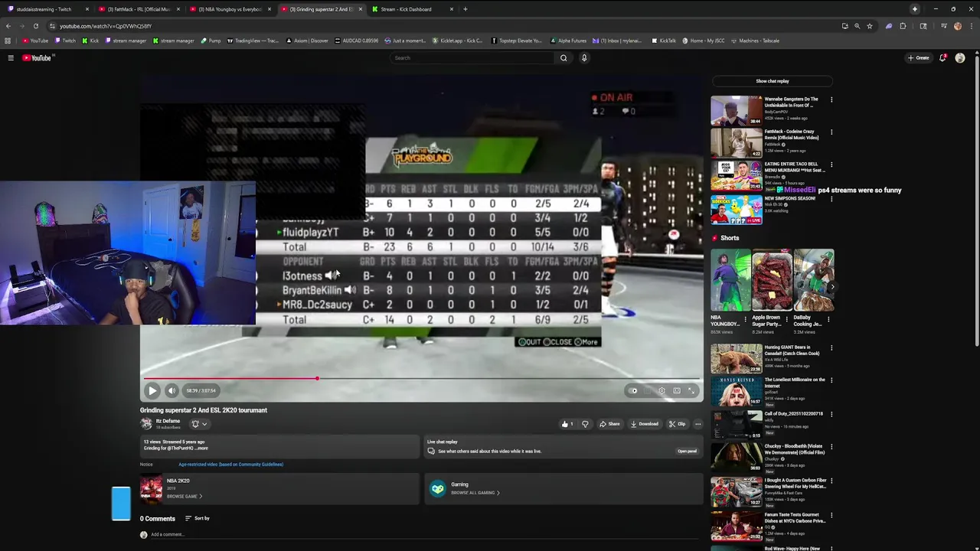Open options for Call of Duty video
Image resolution: width=980 pixels, height=551 pixels.
(x=831, y=414)
